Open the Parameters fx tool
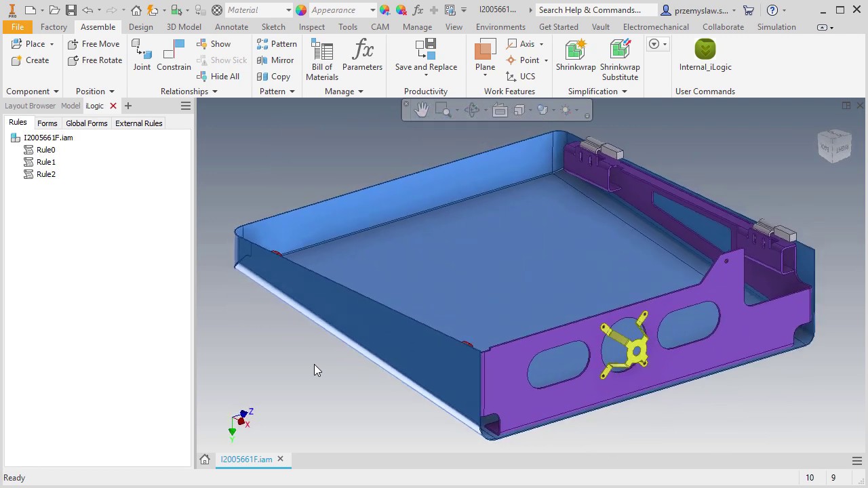The width and height of the screenshot is (868, 488). pos(362,56)
